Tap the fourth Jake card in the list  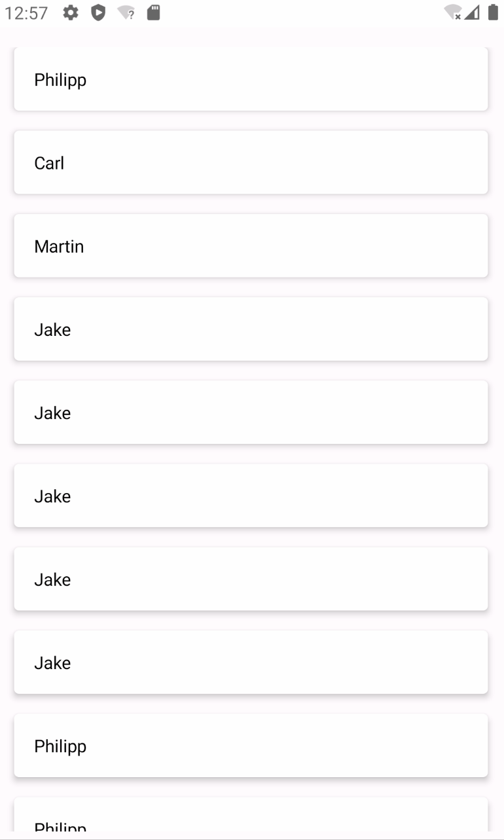(251, 579)
